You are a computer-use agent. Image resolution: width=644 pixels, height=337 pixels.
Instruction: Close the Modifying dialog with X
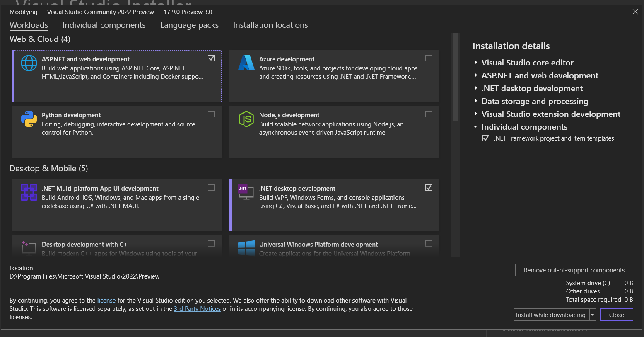point(635,12)
